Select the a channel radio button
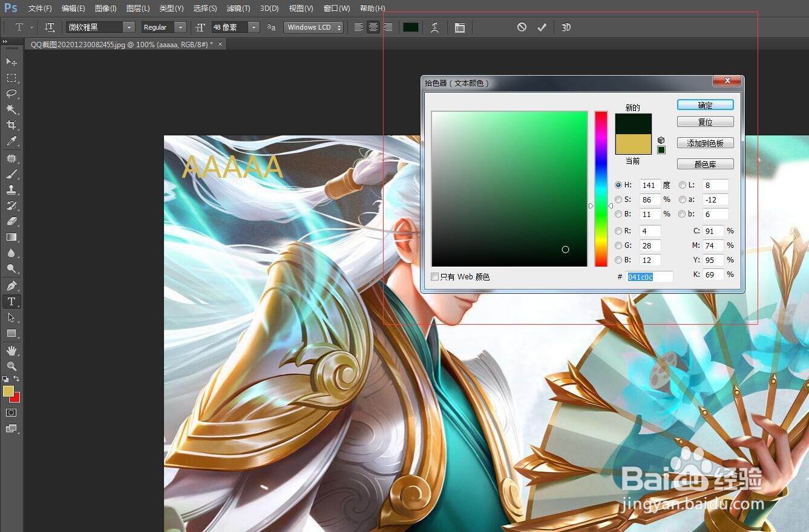The width and height of the screenshot is (809, 532). (x=683, y=199)
